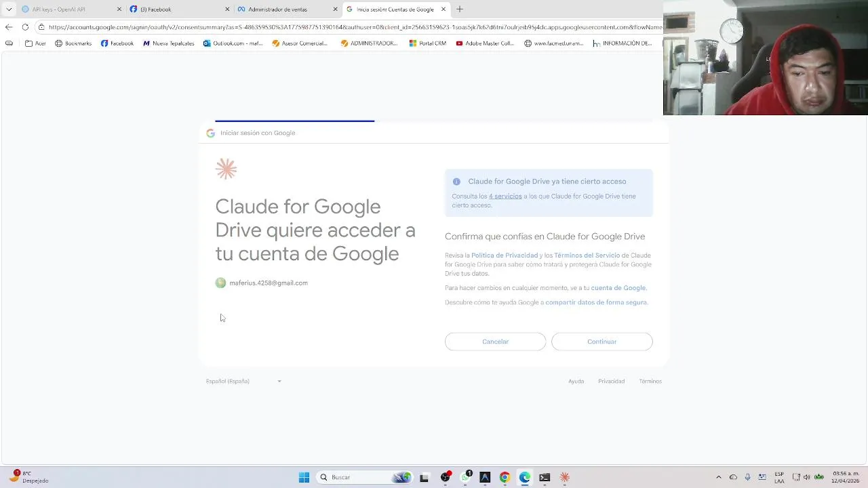
Task: Go back with the browser back arrow
Action: point(8,27)
